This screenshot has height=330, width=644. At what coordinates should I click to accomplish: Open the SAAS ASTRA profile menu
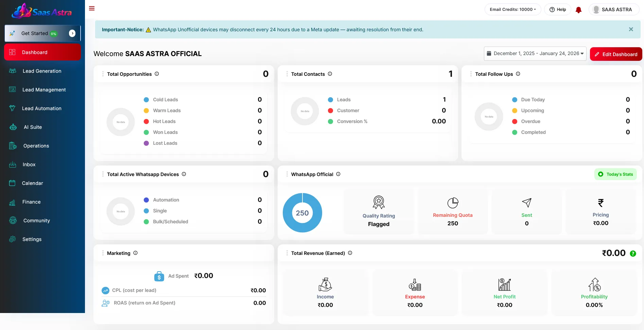pyautogui.click(x=613, y=10)
